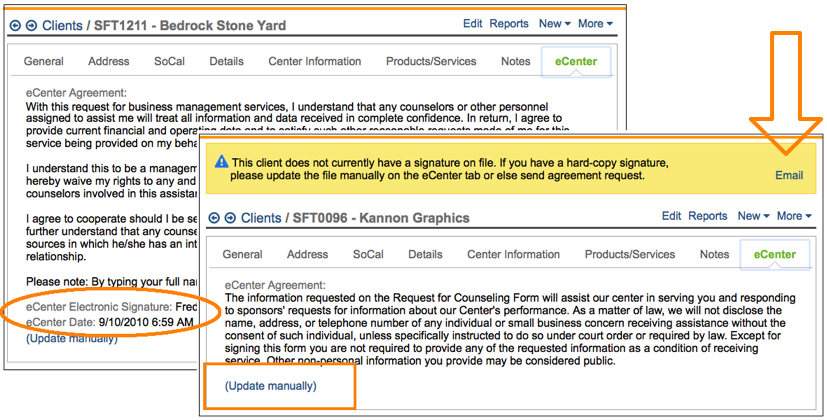Switch to the General tab for Bedrock Stone Yard
827x420 pixels.
point(44,61)
